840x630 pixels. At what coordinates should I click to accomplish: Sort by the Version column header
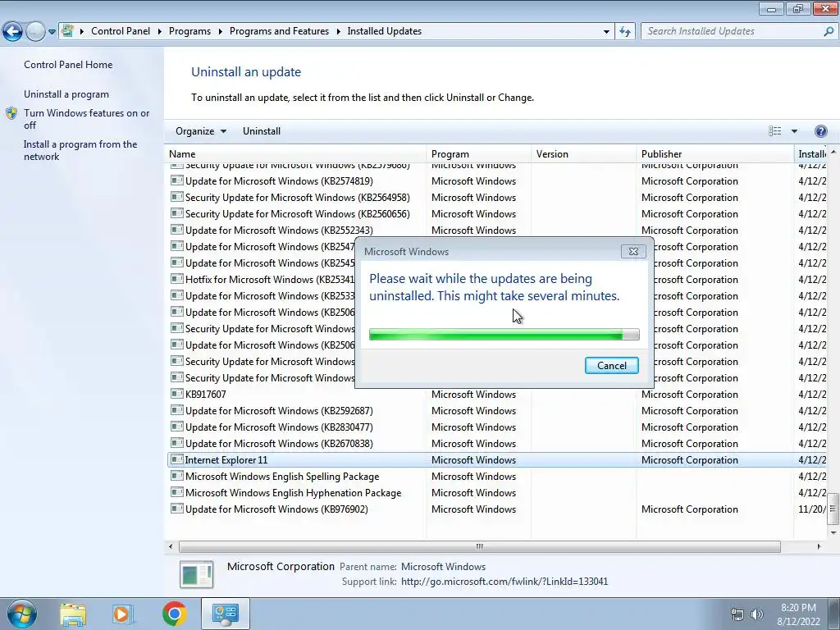click(584, 153)
